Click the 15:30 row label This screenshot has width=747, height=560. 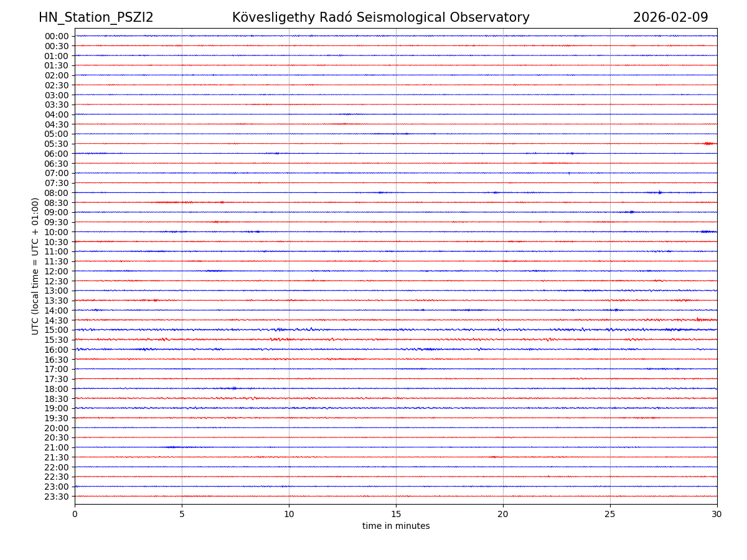[57, 340]
